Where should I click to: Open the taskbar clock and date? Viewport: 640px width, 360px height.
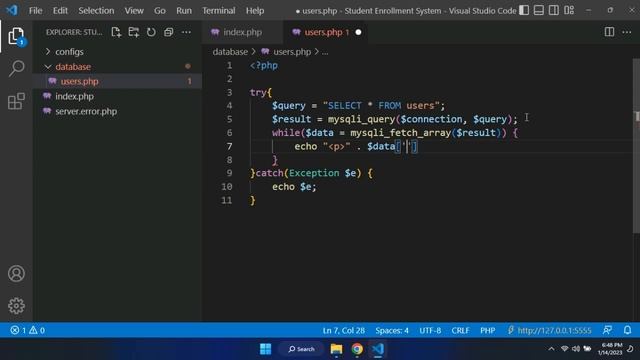(x=611, y=349)
